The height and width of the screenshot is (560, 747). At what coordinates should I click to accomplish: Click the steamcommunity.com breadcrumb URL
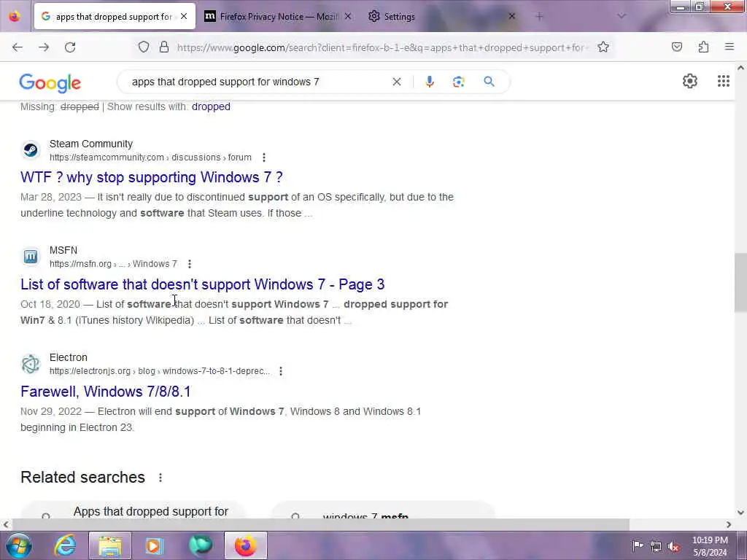pyautogui.click(x=150, y=157)
